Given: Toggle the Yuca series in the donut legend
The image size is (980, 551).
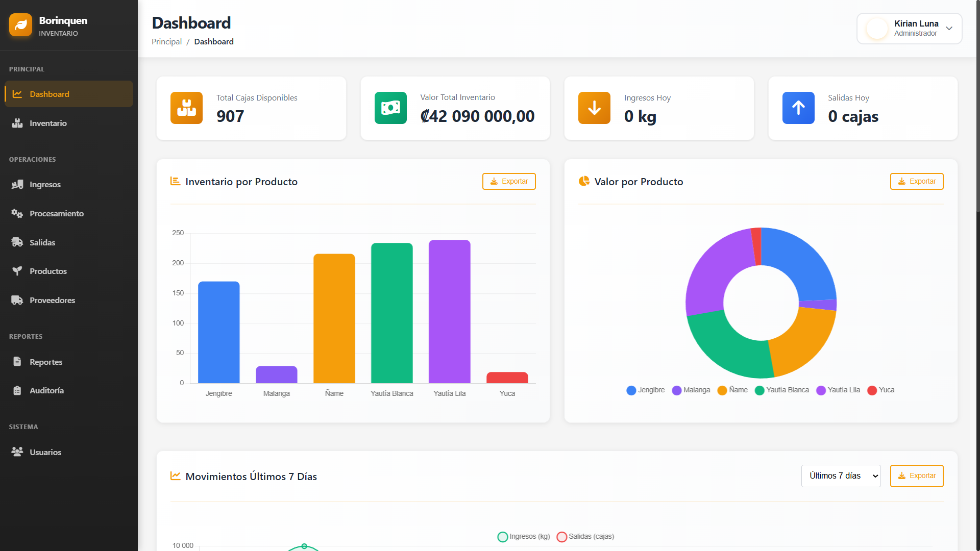Looking at the screenshot, I should (x=880, y=390).
